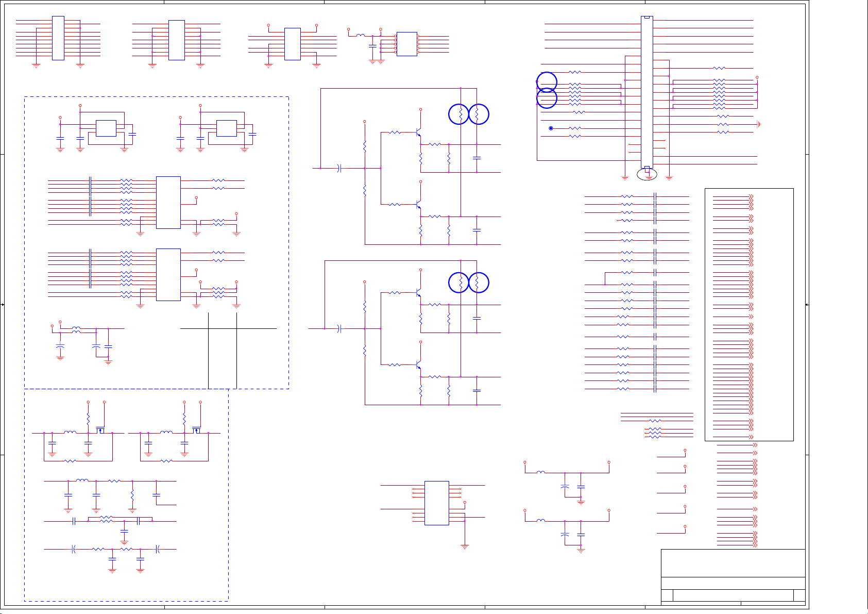Select the tall multi-pin connector symbol at top right
868x614 pixels.
click(x=646, y=93)
